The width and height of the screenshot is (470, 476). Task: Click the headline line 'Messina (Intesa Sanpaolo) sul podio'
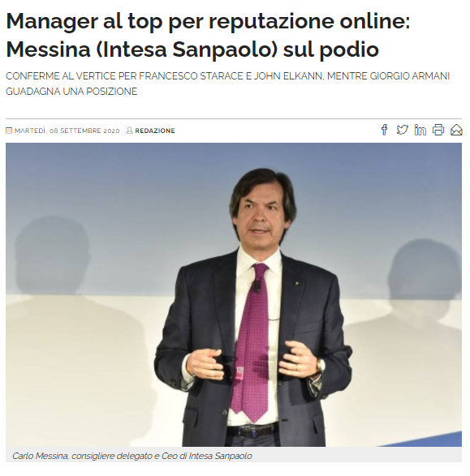click(x=192, y=49)
